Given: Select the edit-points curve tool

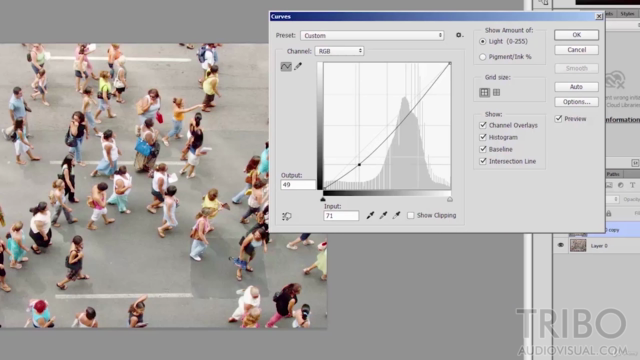Looking at the screenshot, I should pyautogui.click(x=286, y=66).
